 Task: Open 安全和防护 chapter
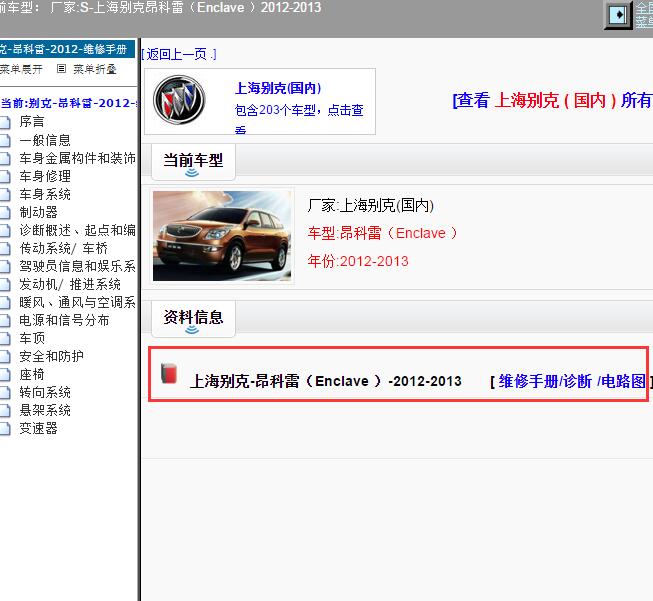51,356
